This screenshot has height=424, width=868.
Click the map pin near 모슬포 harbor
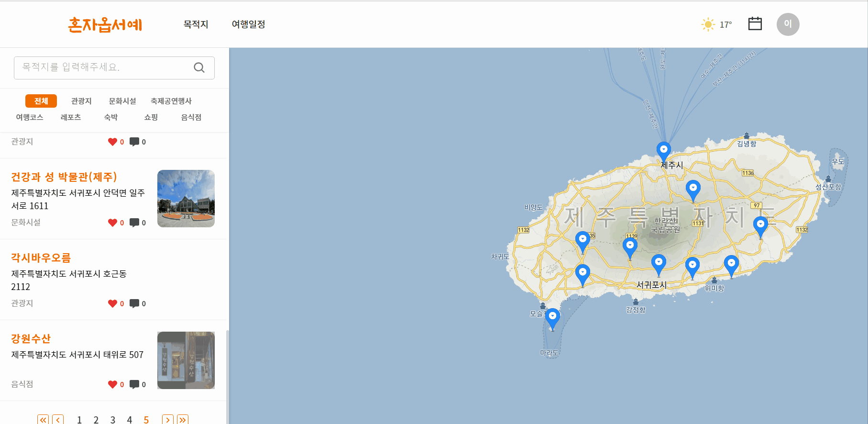tap(553, 318)
